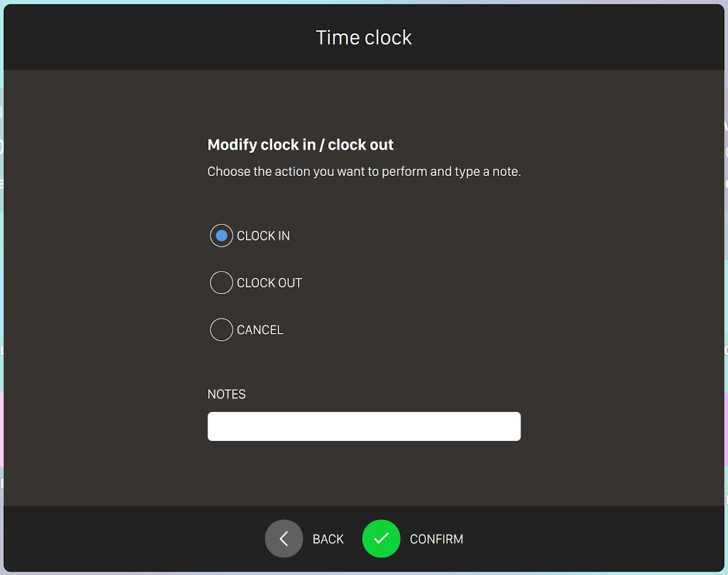
Task: Click the BACK text button
Action: tap(328, 539)
